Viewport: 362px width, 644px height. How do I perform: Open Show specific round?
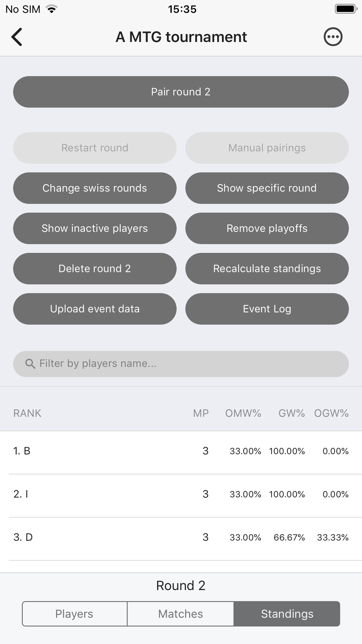(x=267, y=188)
